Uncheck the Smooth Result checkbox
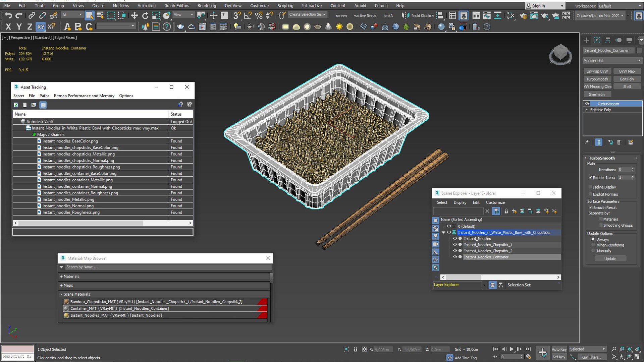644x362 pixels. pyautogui.click(x=590, y=207)
